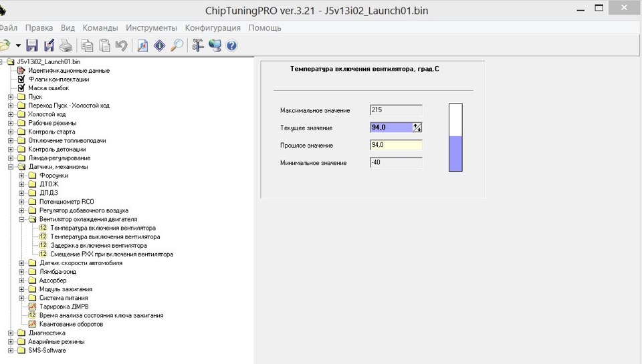Paste using the clipboard icon
The image size is (642, 364).
(x=105, y=45)
